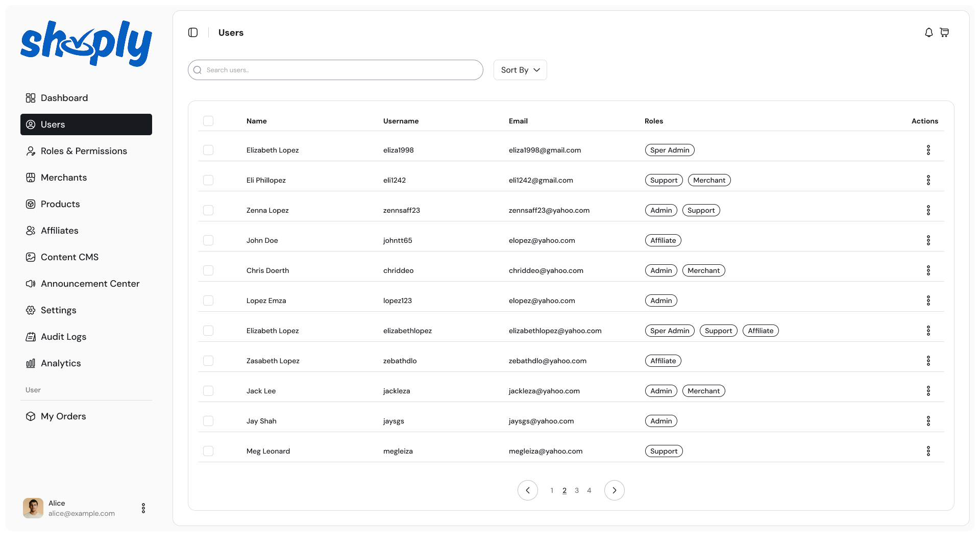Open actions menu for Zenna Lopez
This screenshot has width=980, height=551.
[928, 210]
